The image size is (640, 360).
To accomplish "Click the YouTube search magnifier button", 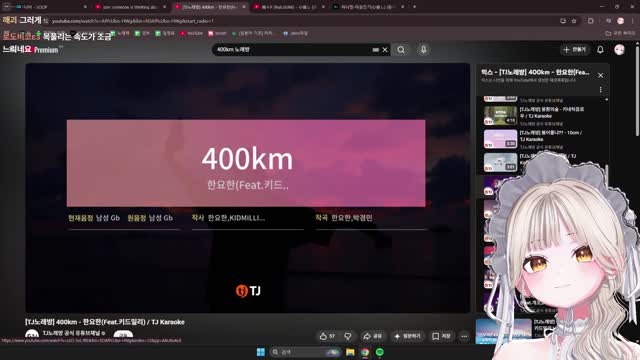I will [x=401, y=50].
